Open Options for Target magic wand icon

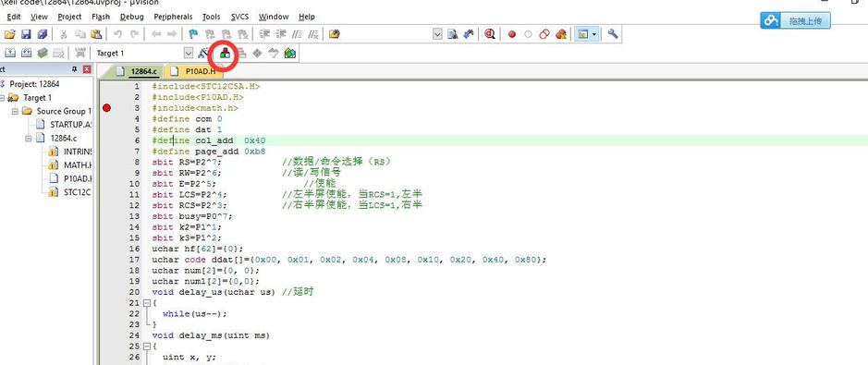coord(203,53)
